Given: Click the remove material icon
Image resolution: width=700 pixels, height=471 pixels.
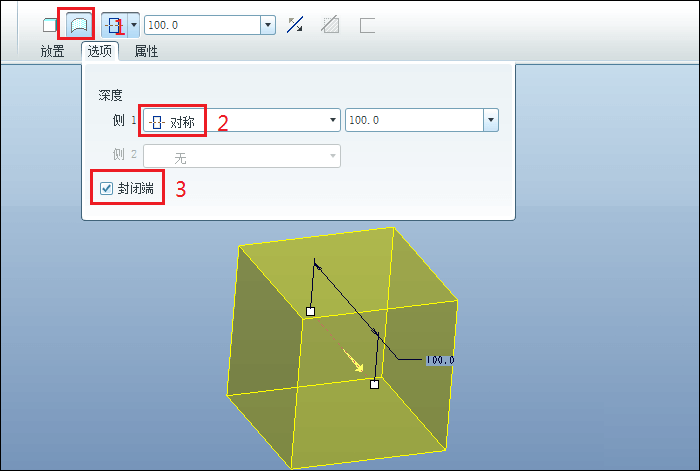Looking at the screenshot, I should pos(330,25).
